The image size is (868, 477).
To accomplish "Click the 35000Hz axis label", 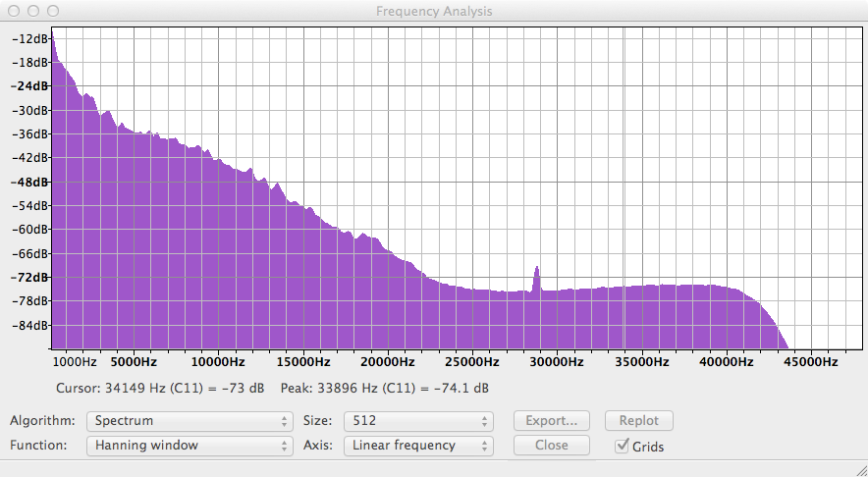I will (x=641, y=362).
